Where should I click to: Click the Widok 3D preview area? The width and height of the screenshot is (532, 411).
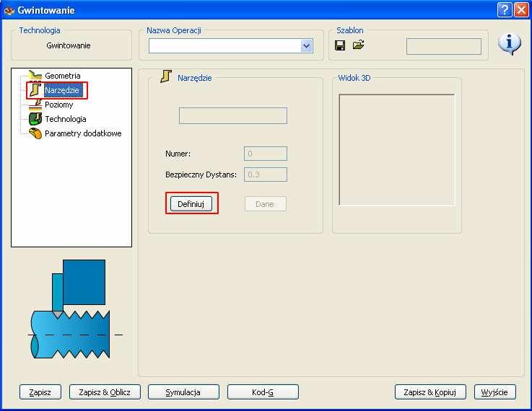point(396,150)
